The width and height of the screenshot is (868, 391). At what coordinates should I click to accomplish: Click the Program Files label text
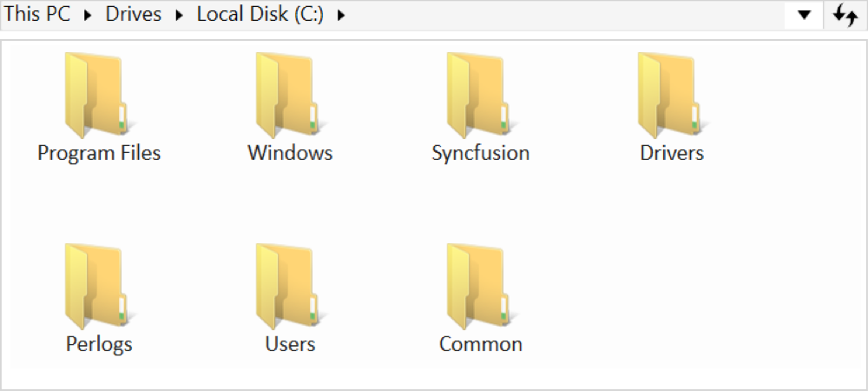pos(99,154)
